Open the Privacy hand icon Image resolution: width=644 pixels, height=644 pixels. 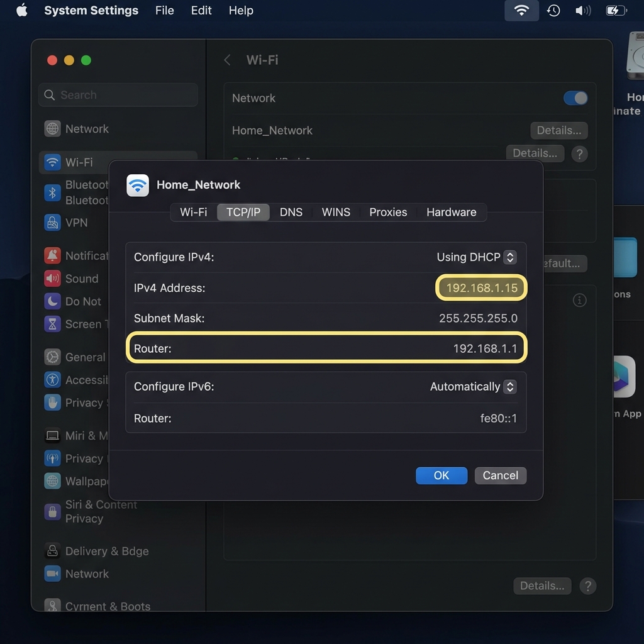tap(52, 402)
